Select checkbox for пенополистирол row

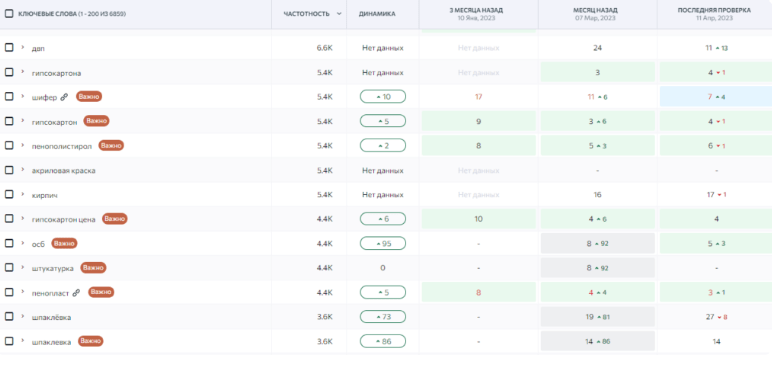pos(9,145)
